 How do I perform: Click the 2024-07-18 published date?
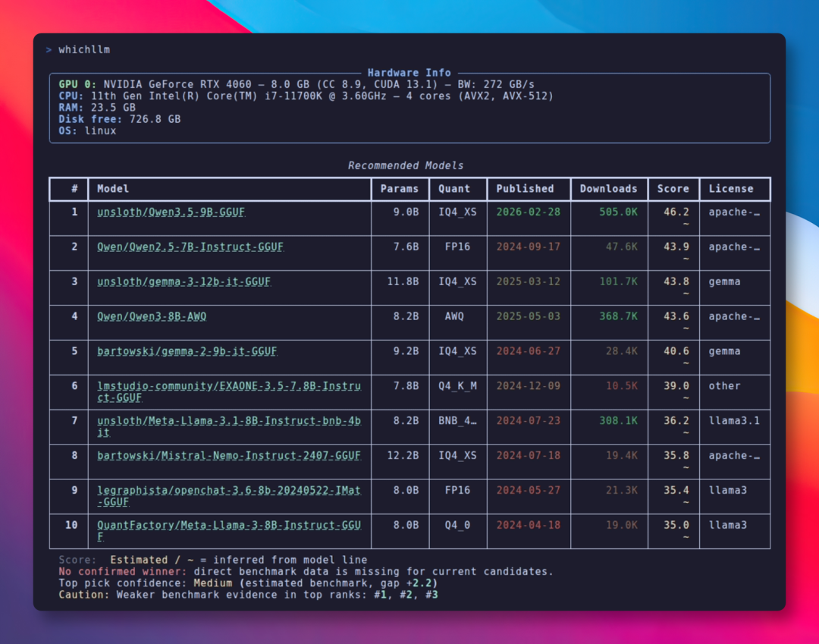point(528,455)
